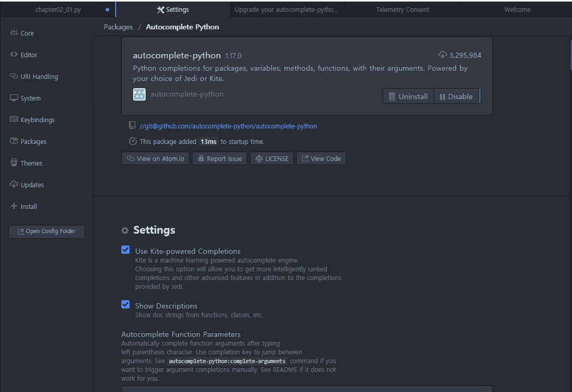Open the autocomplete-python GitHub repository link

[x=228, y=126]
